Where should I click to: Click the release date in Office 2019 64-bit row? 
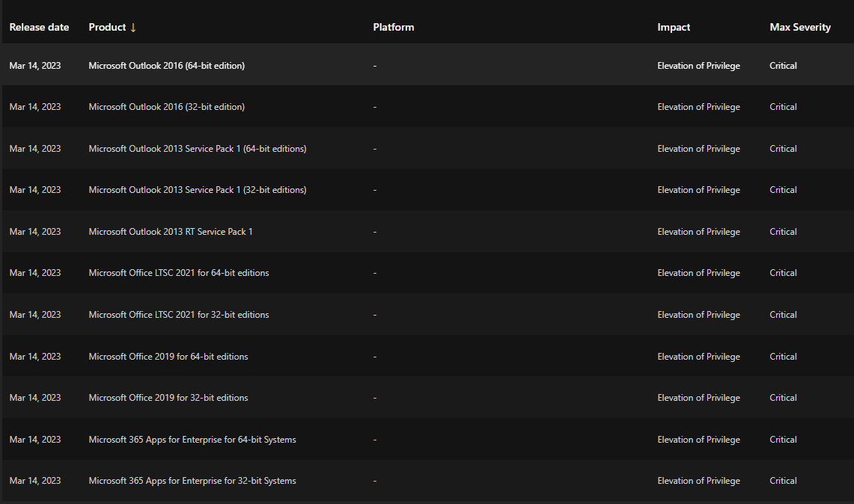35,357
